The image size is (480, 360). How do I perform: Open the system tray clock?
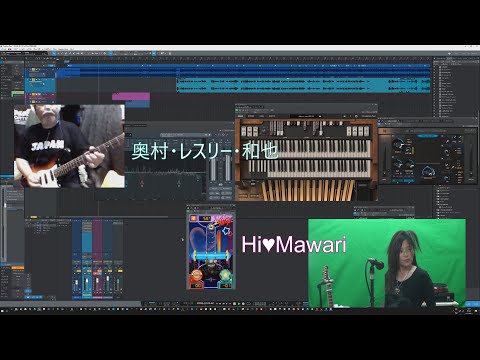coord(469,310)
